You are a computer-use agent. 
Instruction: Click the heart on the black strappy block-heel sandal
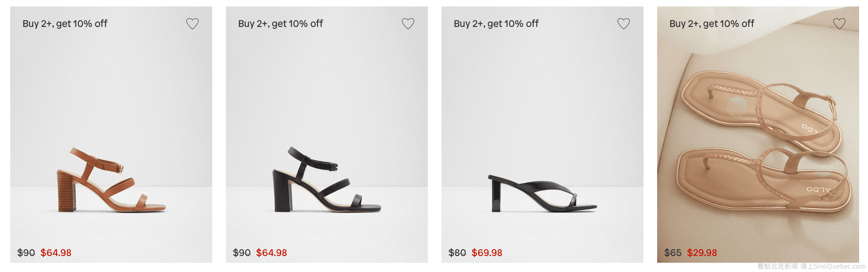pos(408,24)
